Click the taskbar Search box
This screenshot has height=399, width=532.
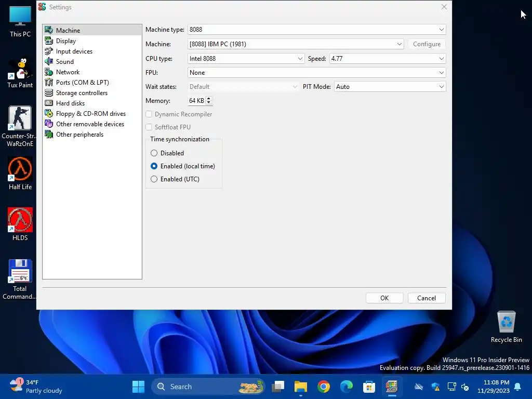coord(208,387)
